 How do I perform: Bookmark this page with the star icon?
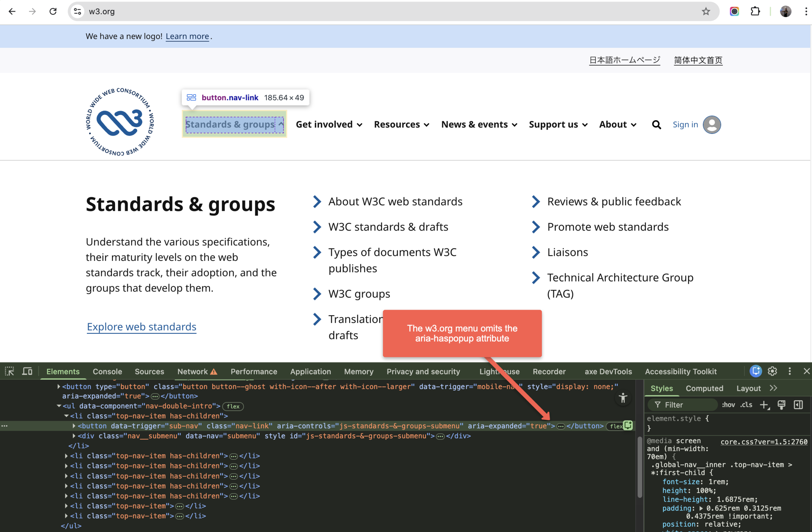706,11
